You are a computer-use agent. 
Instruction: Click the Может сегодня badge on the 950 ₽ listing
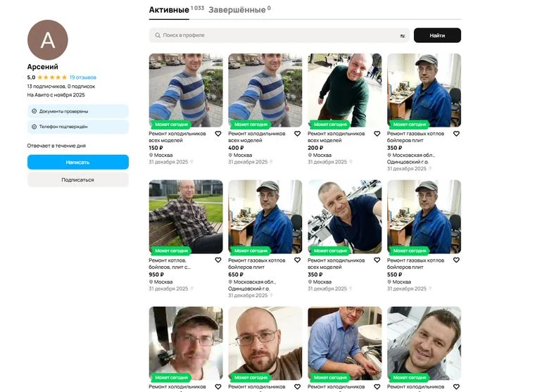coord(171,251)
